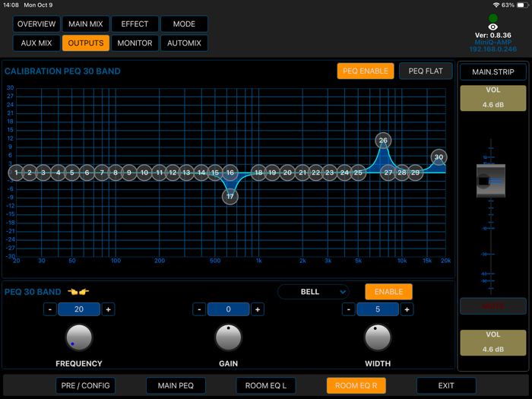Open the PRE / CONFIG page
Viewport: 532px width, 399px height.
(85, 386)
